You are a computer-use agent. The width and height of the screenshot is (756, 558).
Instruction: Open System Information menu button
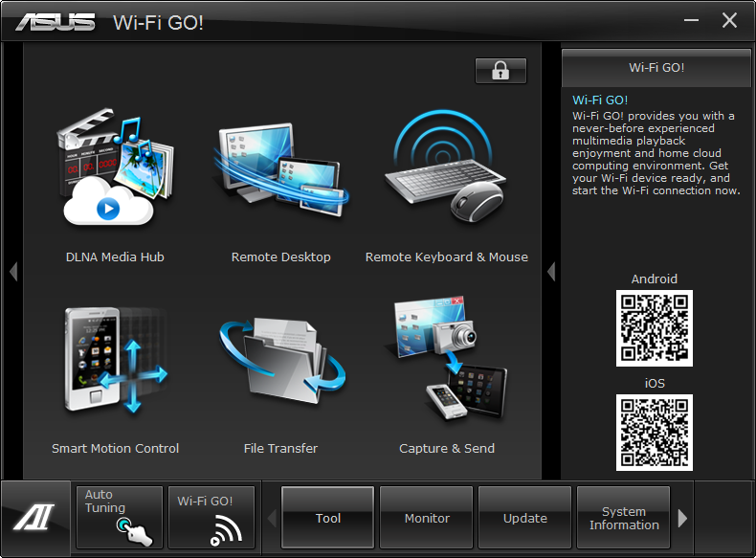tap(623, 518)
